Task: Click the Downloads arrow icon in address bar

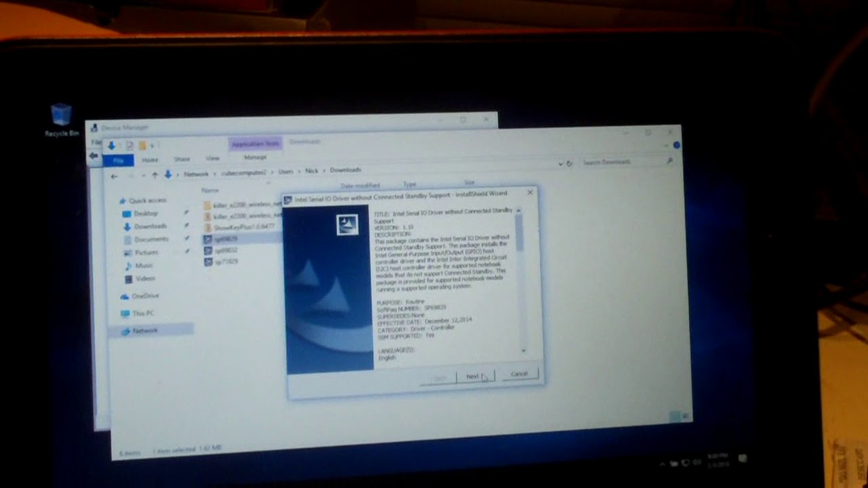Action: (167, 175)
